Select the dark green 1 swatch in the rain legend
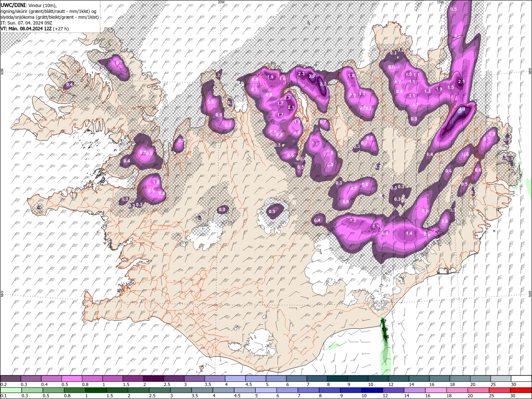Viewport: 532px width, 399px height. 96,390
